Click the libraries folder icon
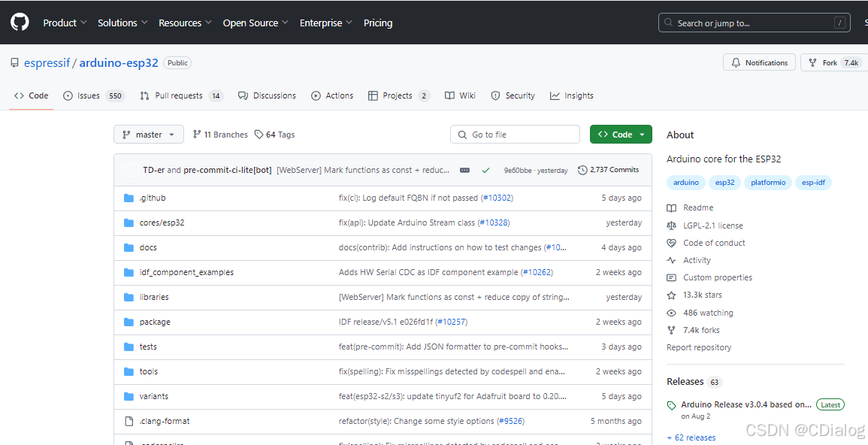This screenshot has width=868, height=445. tap(129, 297)
